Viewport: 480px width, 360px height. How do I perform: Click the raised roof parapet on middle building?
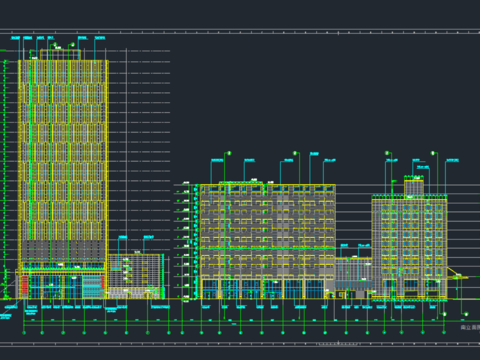(x=241, y=183)
